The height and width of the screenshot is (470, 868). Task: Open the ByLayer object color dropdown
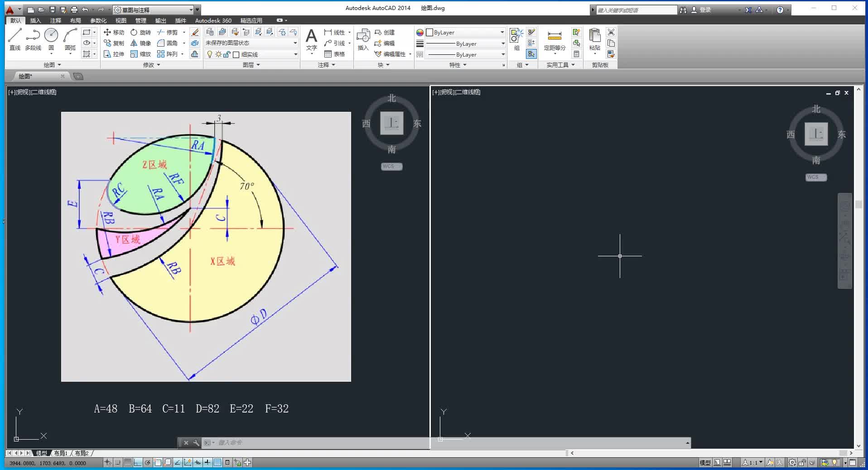[x=465, y=32]
